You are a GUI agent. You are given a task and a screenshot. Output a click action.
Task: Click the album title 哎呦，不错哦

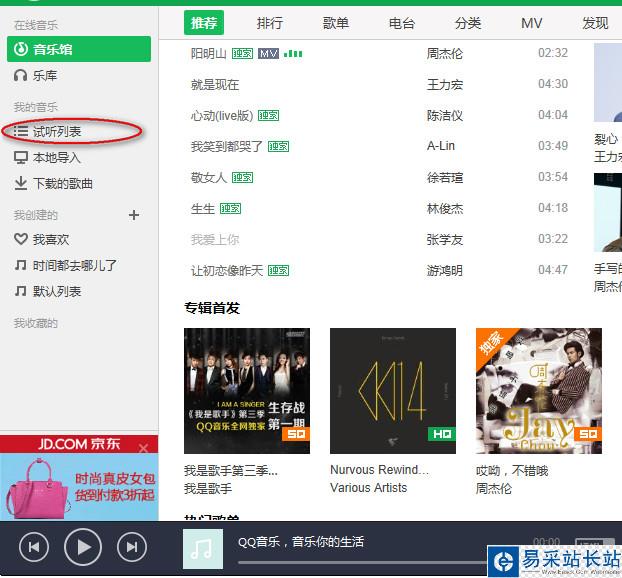(x=512, y=470)
